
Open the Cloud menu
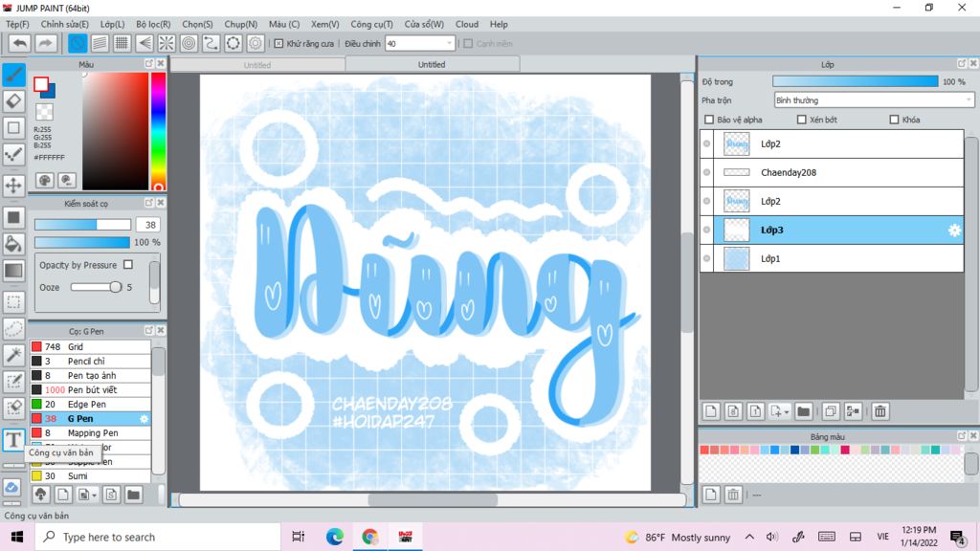[467, 24]
